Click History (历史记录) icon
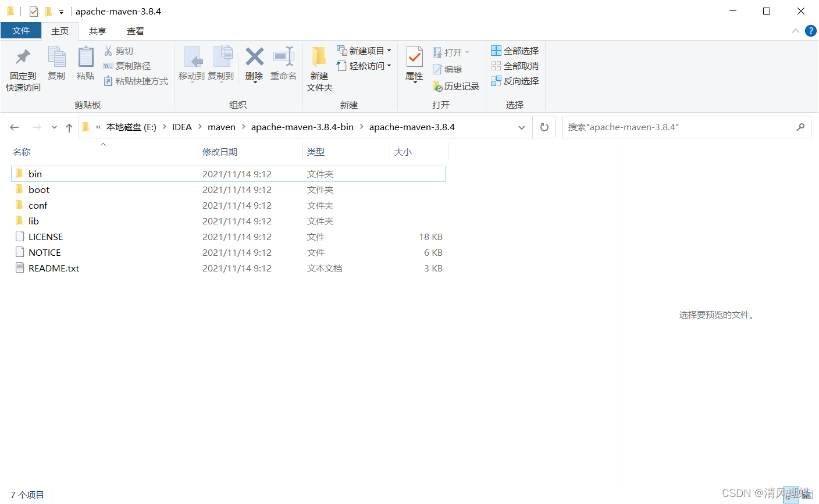Screen dimensions: 819x504 coord(438,86)
